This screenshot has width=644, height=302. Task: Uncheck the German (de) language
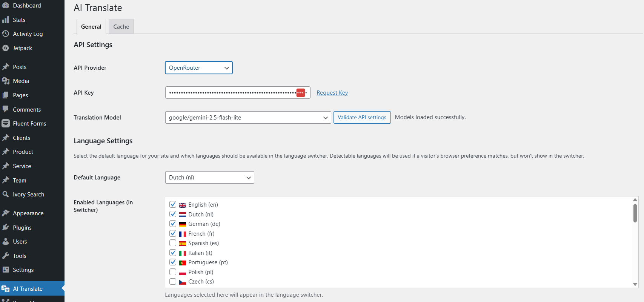(x=173, y=224)
